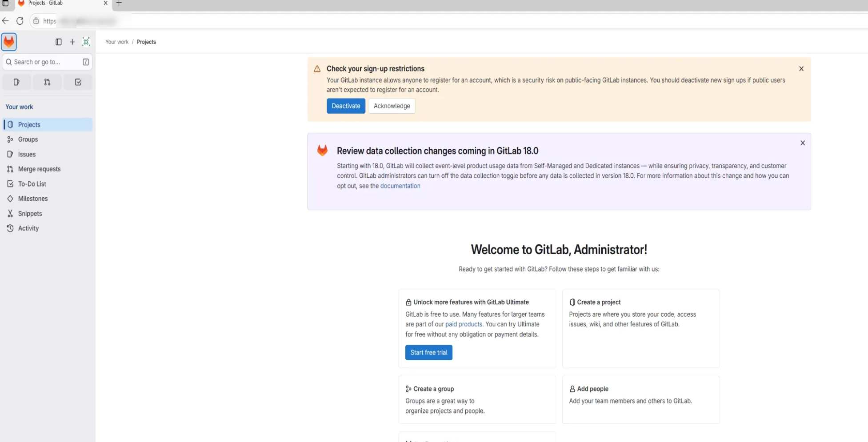Open the Create new plus menu
This screenshot has width=868, height=442.
[x=72, y=42]
